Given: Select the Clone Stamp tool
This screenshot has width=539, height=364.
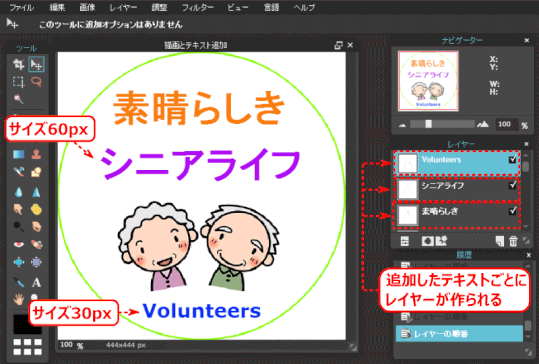Looking at the screenshot, I should [36, 154].
